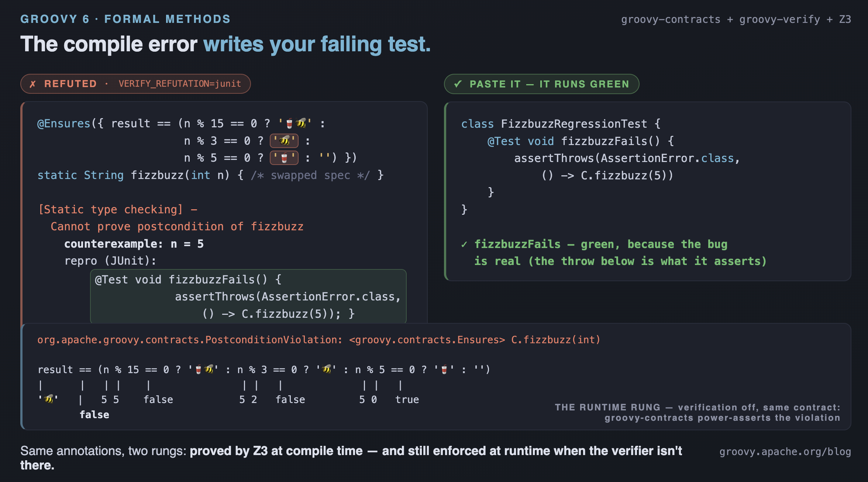Click '@Test void fizzbuzzFails() {' in right panel
The width and height of the screenshot is (868, 482).
[x=581, y=141]
